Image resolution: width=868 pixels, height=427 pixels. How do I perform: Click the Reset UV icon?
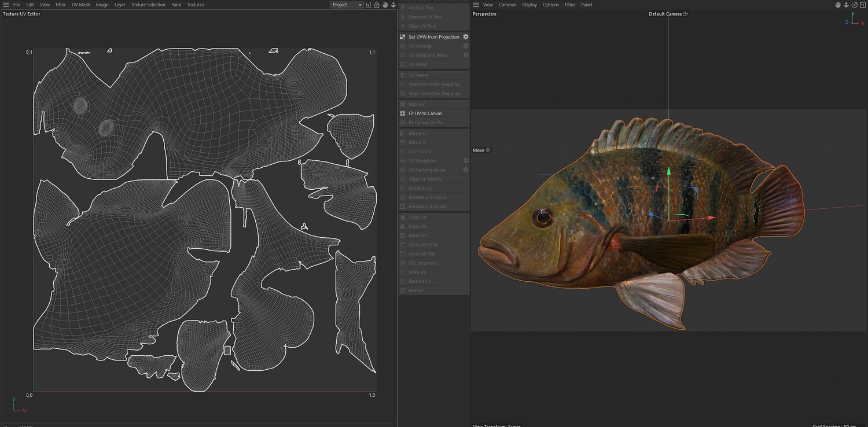tap(403, 235)
